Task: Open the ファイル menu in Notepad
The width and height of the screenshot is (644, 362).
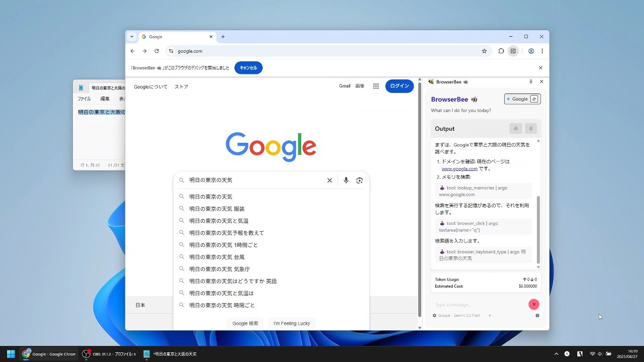Action: [x=84, y=99]
